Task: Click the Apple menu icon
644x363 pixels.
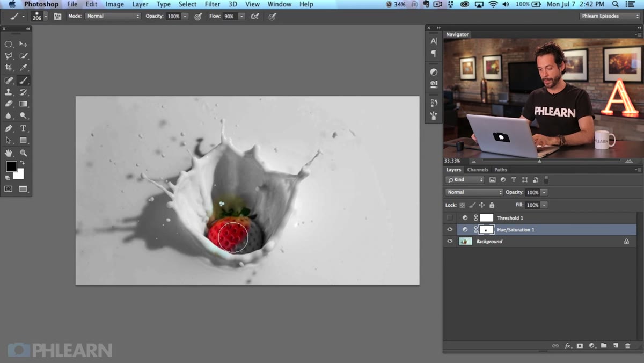Action: pyautogui.click(x=12, y=4)
